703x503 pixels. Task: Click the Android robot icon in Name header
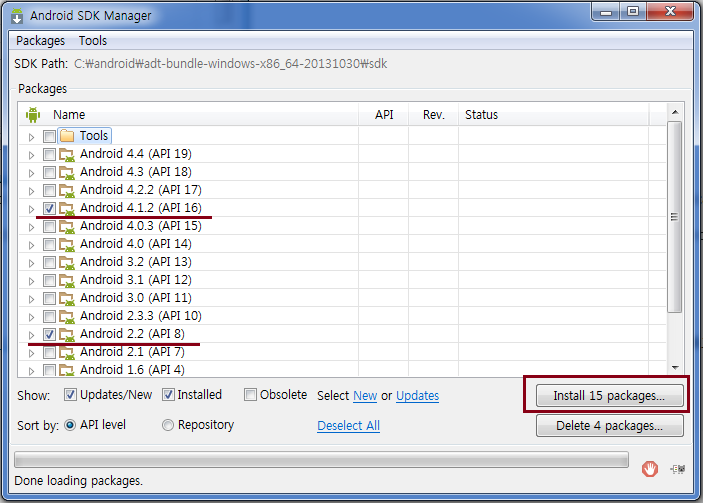pos(33,115)
